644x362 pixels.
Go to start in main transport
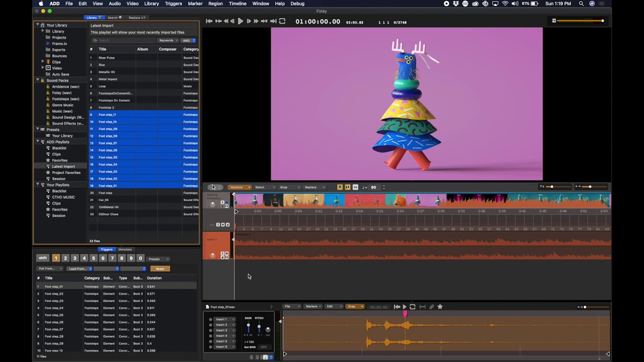[209, 21]
